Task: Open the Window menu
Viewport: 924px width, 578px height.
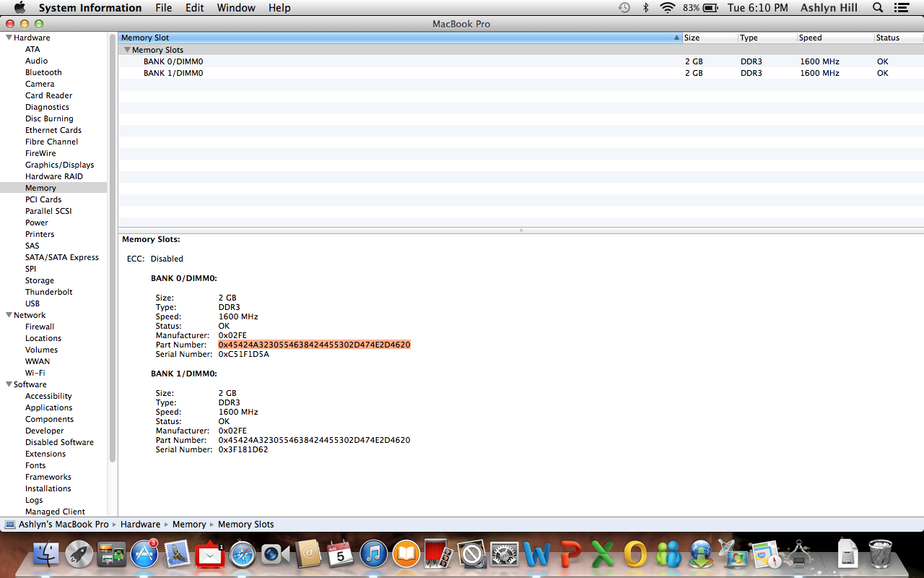Action: [236, 8]
